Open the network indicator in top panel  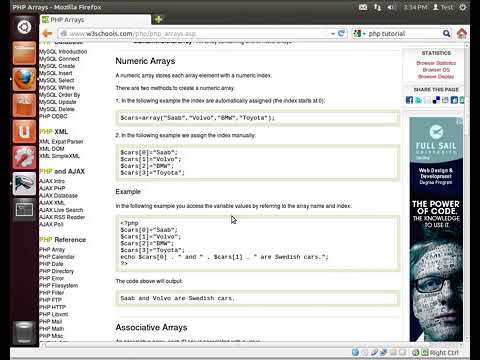pyautogui.click(x=377, y=7)
